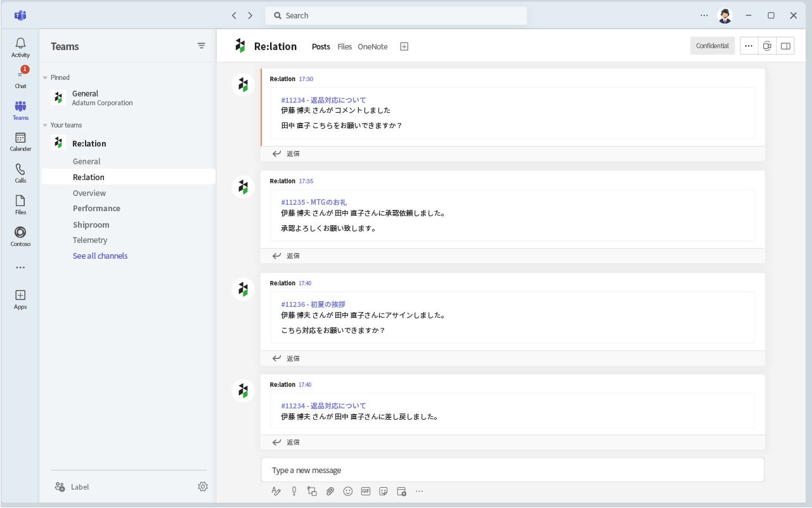Attach a file with paperclip icon
812x508 pixels.
(x=330, y=491)
